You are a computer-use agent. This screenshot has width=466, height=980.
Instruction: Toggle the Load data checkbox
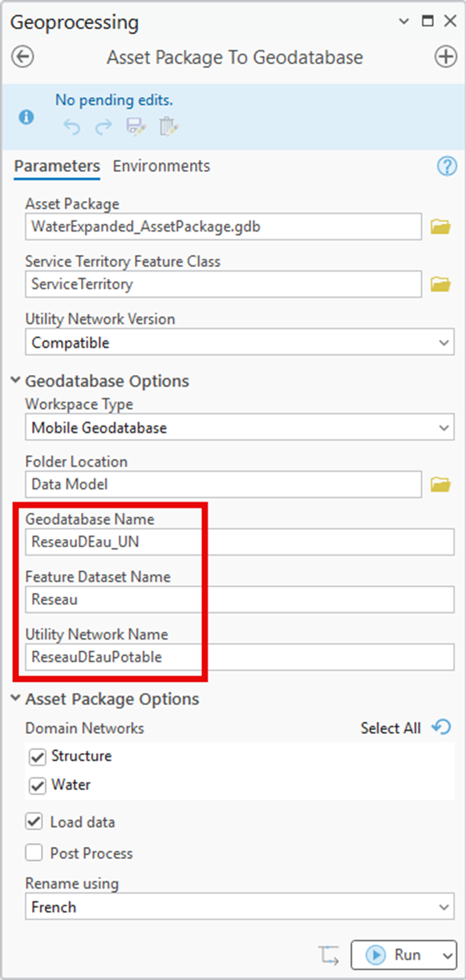(34, 821)
